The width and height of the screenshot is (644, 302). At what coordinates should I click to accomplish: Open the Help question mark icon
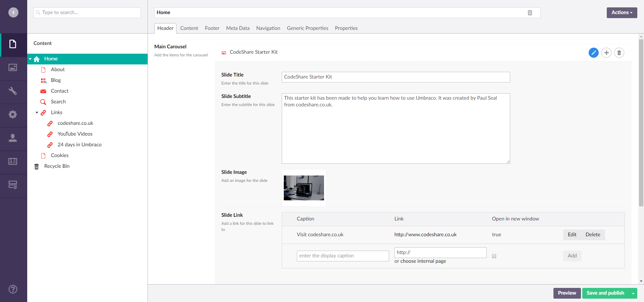pyautogui.click(x=13, y=289)
